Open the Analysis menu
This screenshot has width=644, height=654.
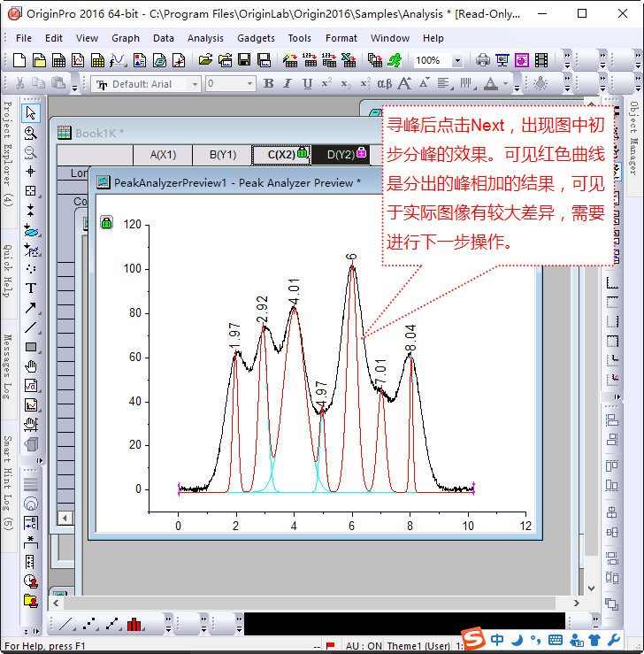205,38
